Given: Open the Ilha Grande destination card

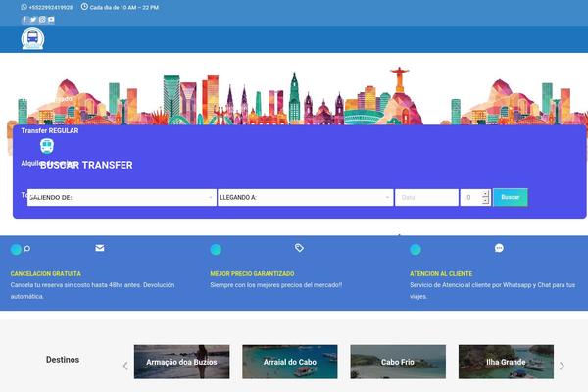Looking at the screenshot, I should click(506, 362).
